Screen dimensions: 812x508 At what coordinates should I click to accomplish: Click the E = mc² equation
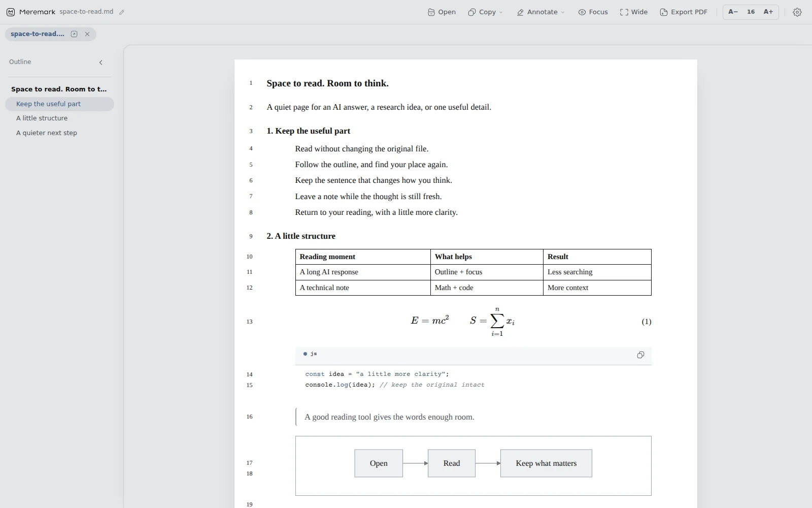click(430, 321)
